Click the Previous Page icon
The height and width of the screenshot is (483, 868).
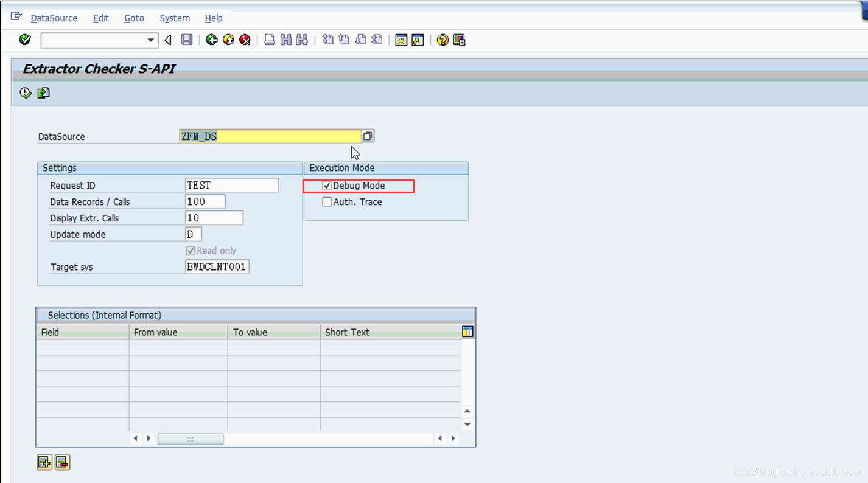tap(344, 40)
